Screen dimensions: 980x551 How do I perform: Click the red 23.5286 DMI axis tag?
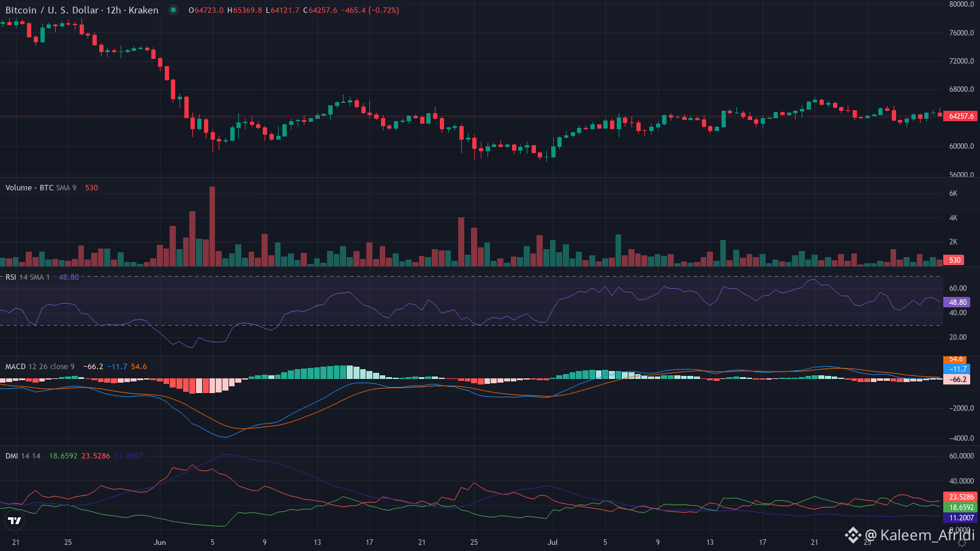(x=960, y=497)
